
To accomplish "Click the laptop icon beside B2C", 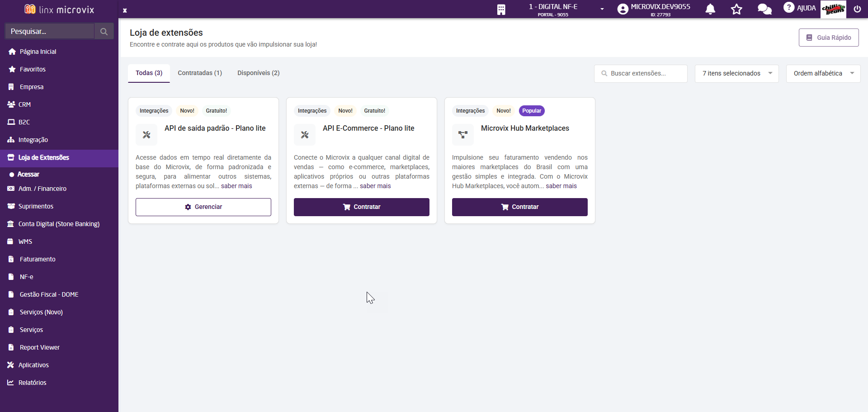I will tap(11, 122).
